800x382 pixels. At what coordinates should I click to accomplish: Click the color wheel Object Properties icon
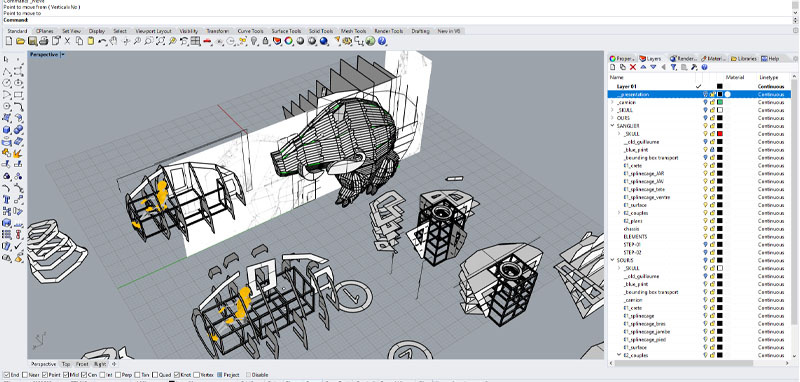[x=289, y=41]
